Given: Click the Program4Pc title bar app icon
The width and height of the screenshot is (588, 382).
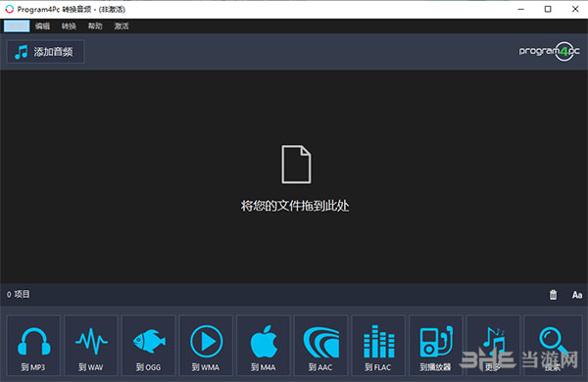Looking at the screenshot, I should [10, 9].
